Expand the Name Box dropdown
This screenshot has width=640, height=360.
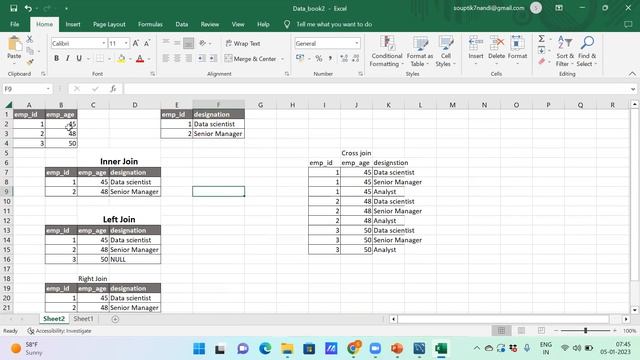[48, 89]
